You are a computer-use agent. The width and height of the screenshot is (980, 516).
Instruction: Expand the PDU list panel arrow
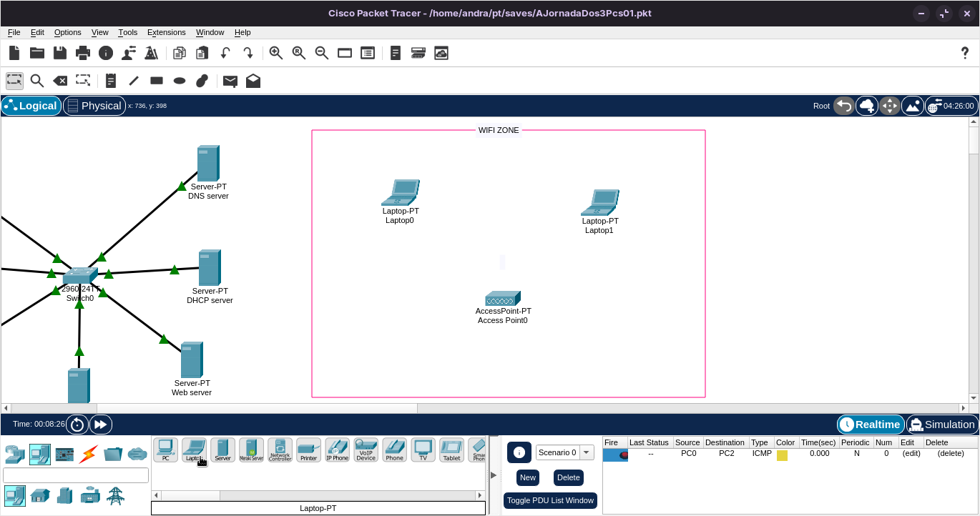coord(493,475)
